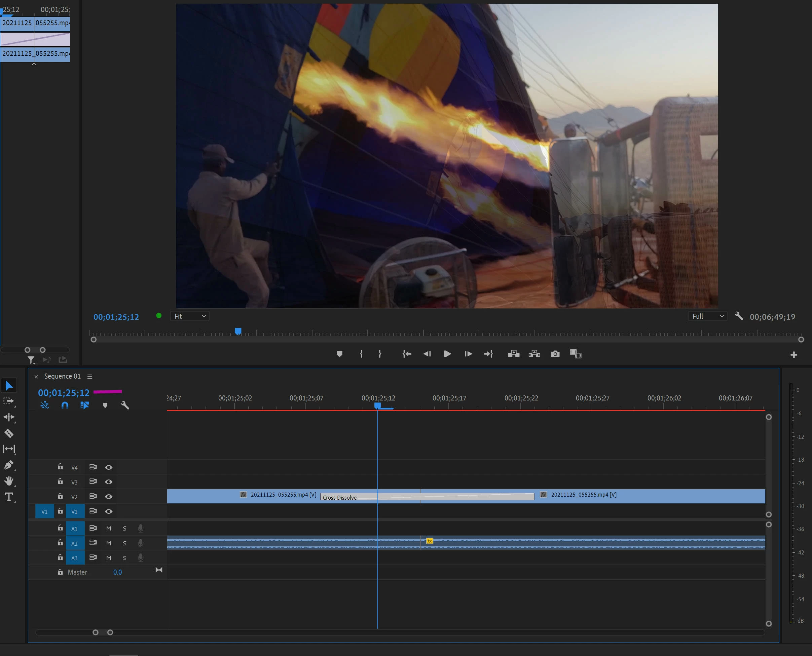Screen dimensions: 812x656
Task: Click the timeline horizontal zoom scrollbar handle
Action: point(103,632)
